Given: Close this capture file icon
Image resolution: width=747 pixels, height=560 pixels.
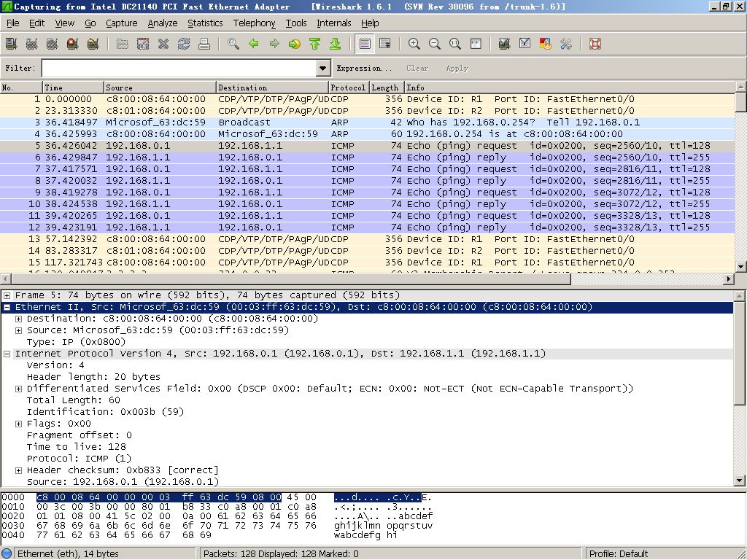Looking at the screenshot, I should point(163,44).
